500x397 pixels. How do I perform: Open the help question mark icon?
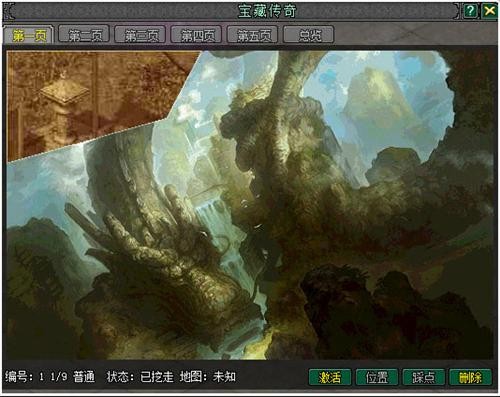pos(470,11)
